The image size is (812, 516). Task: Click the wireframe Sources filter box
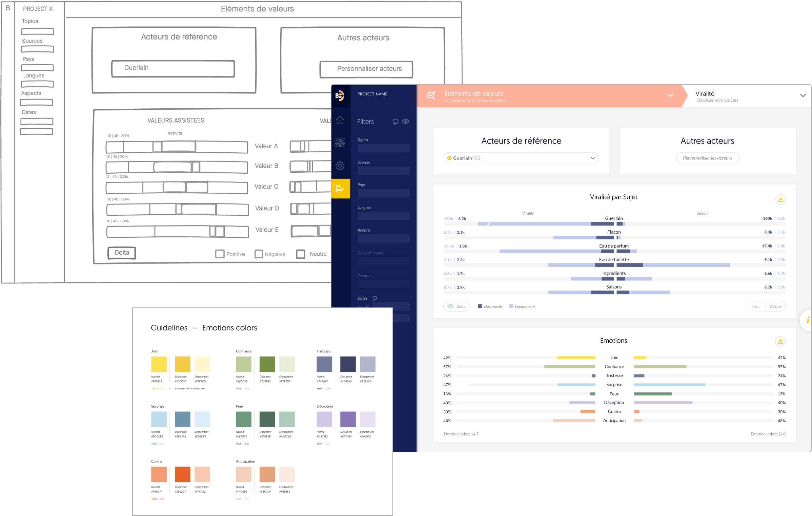coord(37,49)
